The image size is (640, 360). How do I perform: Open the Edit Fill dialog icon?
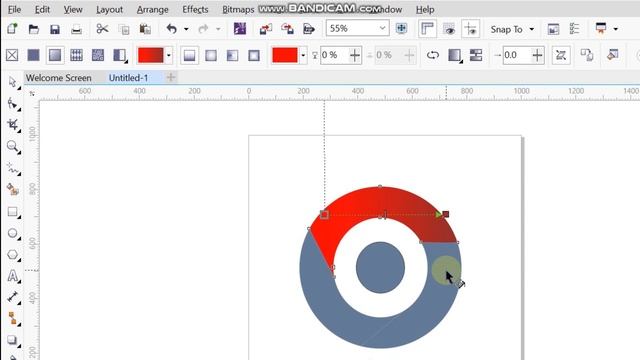[x=612, y=55]
